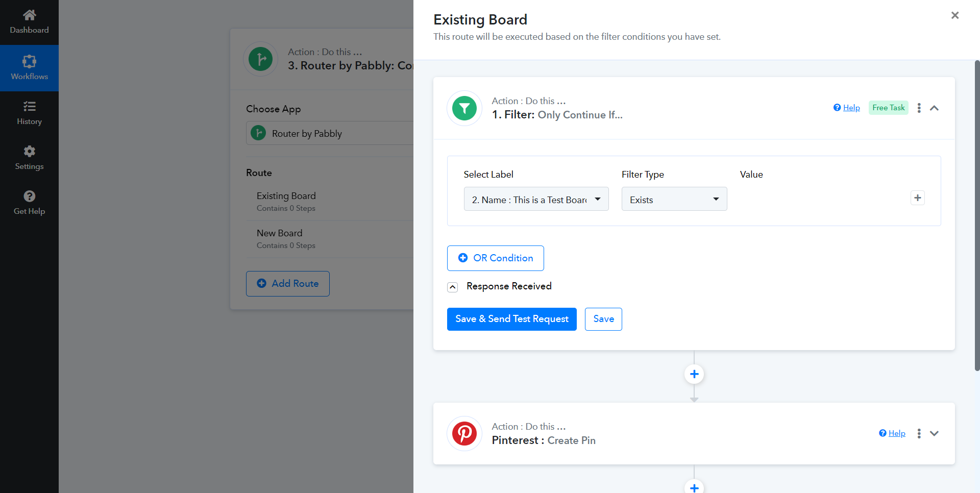This screenshot has height=493, width=980.
Task: Click the Save button
Action: click(603, 319)
